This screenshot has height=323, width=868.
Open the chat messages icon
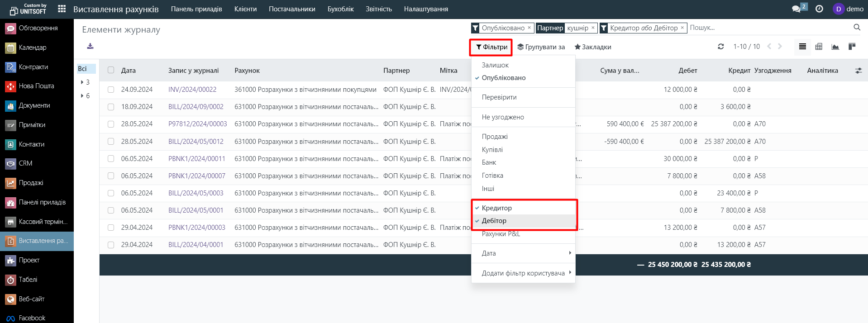pyautogui.click(x=796, y=9)
